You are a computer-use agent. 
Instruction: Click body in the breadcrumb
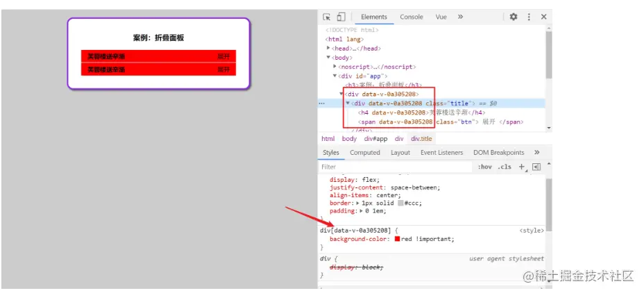[x=349, y=139]
